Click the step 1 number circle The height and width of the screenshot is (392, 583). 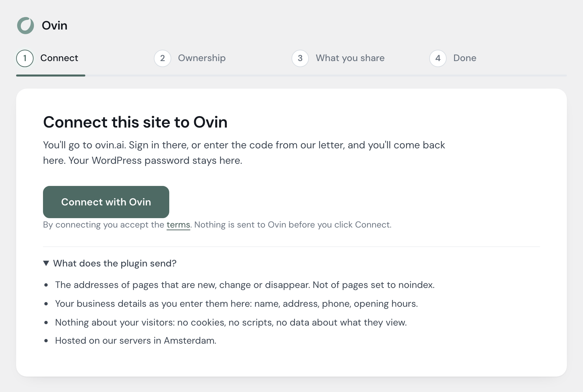(x=25, y=58)
